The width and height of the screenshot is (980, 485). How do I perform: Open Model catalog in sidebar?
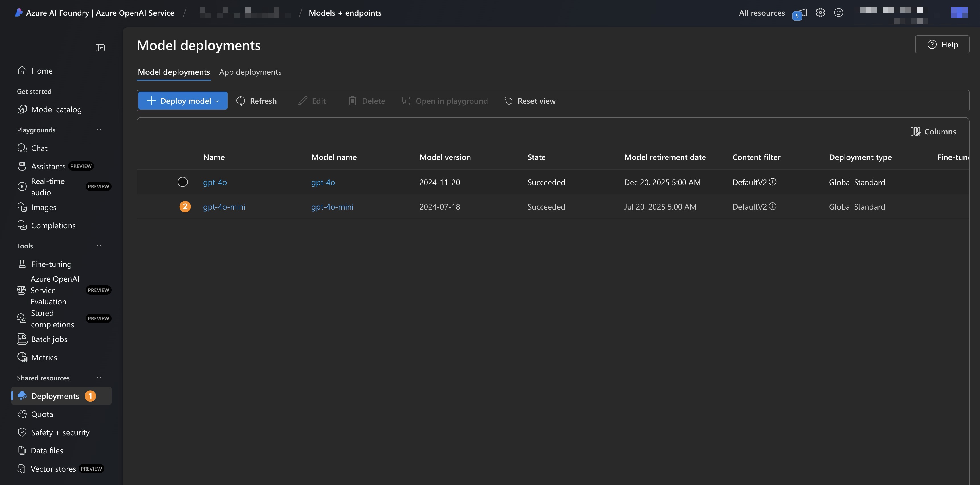56,109
